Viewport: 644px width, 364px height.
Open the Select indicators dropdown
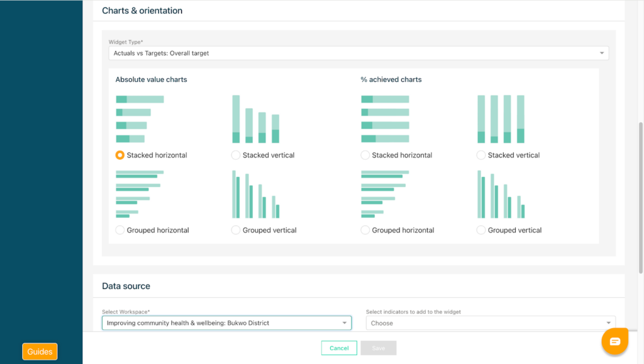click(x=491, y=323)
